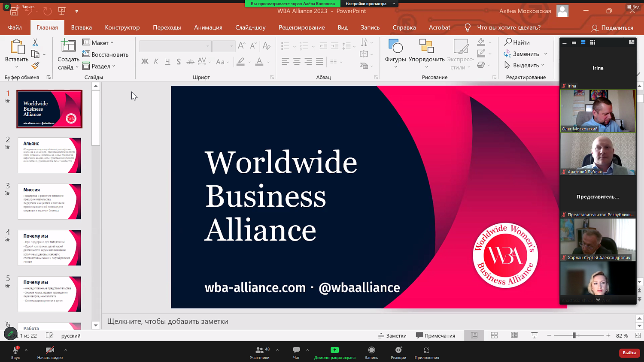Click the Фигуры shapes icon
The width and height of the screenshot is (644, 362).
click(395, 46)
